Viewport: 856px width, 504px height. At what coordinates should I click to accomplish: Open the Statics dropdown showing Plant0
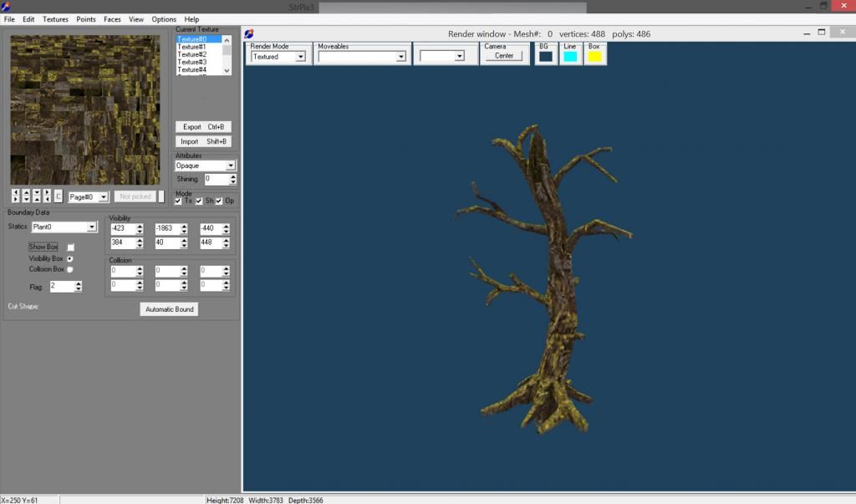click(x=92, y=227)
